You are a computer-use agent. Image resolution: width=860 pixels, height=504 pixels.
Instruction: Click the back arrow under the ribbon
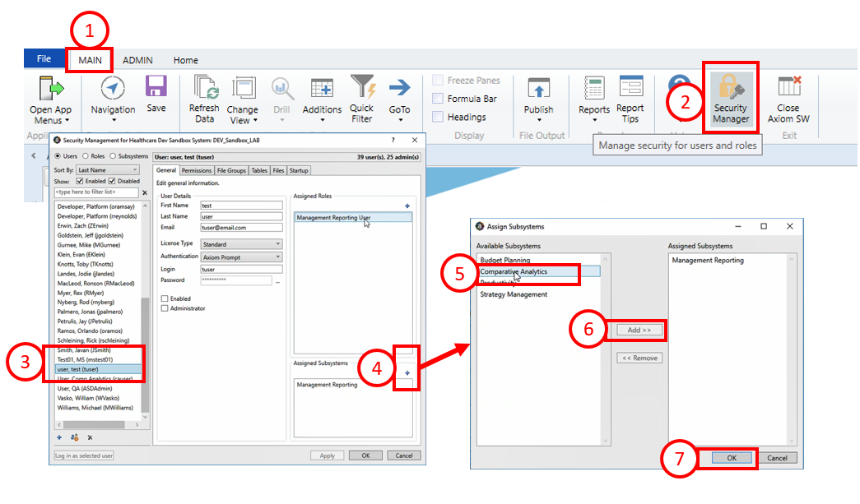34,155
